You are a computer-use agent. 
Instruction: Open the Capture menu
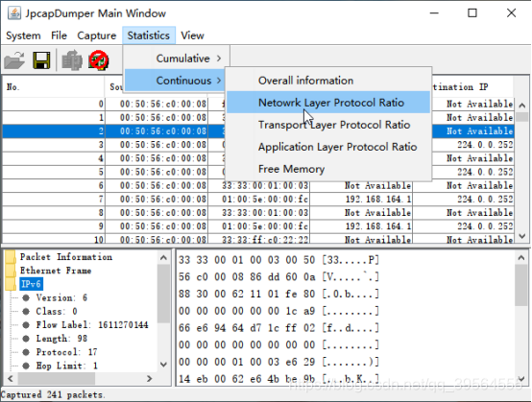pos(97,35)
